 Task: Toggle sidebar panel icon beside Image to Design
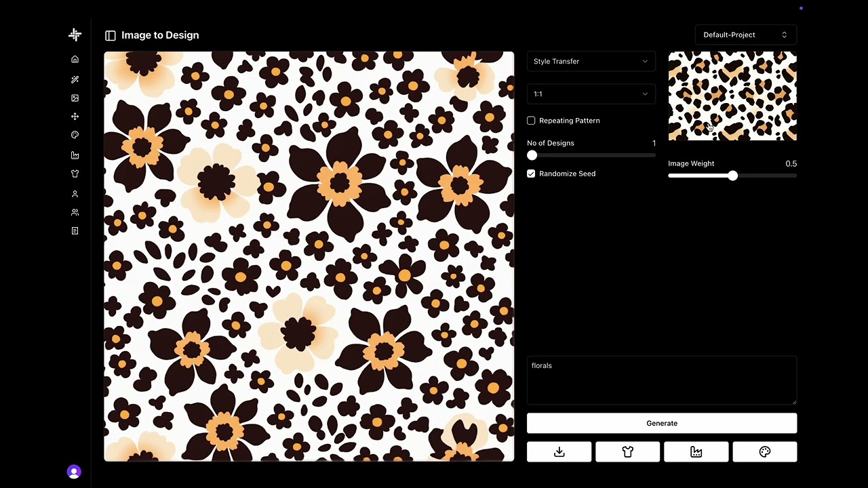tap(111, 35)
